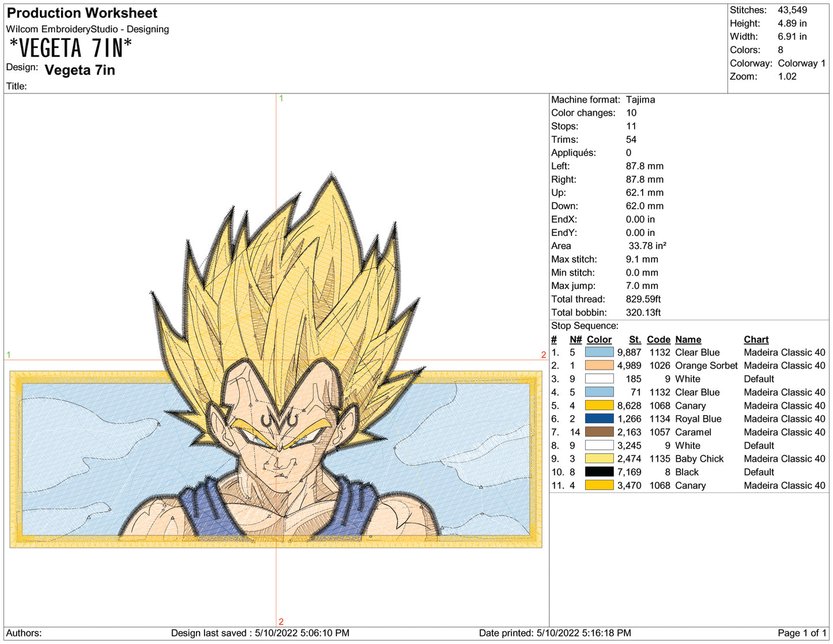833x644 pixels.
Task: Click the 'Authors:' footer label
Action: [24, 633]
